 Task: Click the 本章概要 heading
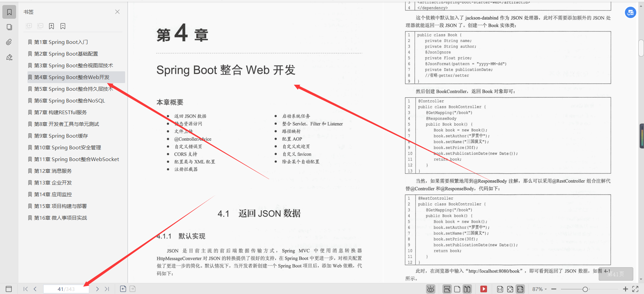click(170, 102)
